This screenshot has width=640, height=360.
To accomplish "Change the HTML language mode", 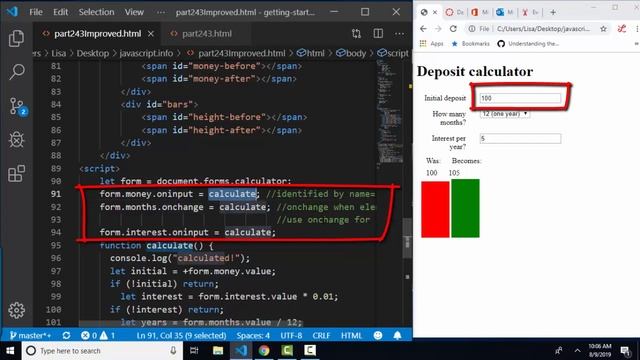I will pos(351,336).
